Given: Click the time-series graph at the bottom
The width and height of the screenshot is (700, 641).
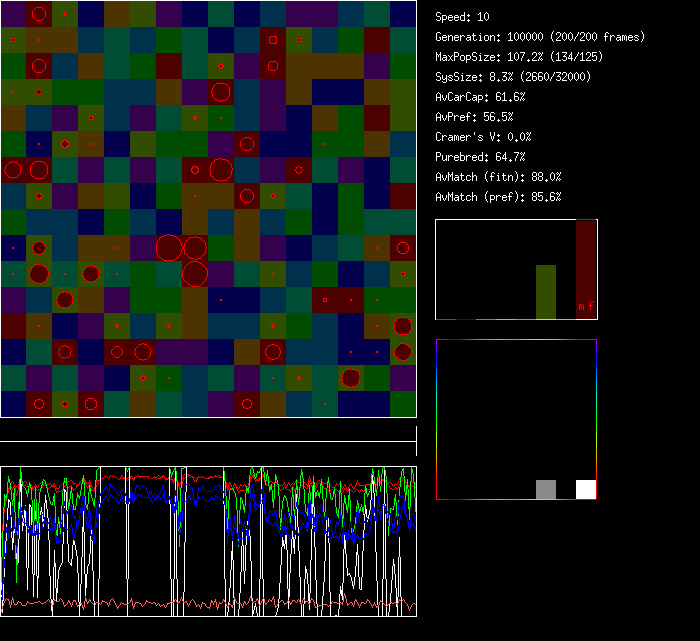Looking at the screenshot, I should [208, 540].
